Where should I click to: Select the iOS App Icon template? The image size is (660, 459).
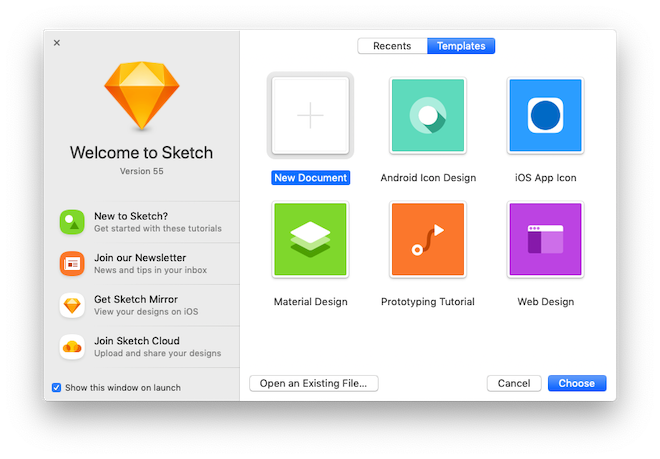click(545, 116)
